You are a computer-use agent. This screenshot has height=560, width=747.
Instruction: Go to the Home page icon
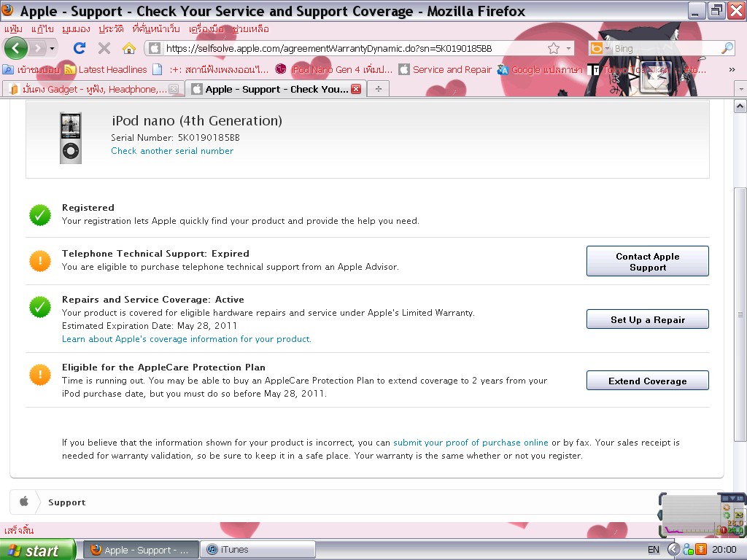click(128, 48)
